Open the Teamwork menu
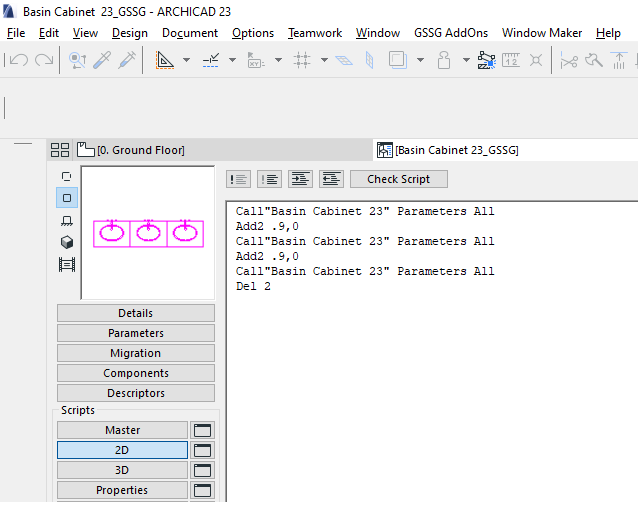The image size is (639, 506). [x=315, y=33]
